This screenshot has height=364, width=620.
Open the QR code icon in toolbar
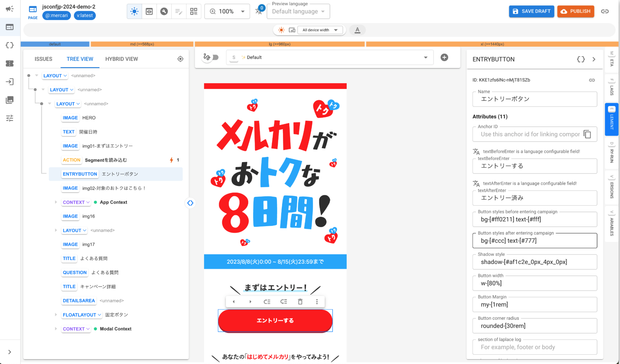pos(194,11)
